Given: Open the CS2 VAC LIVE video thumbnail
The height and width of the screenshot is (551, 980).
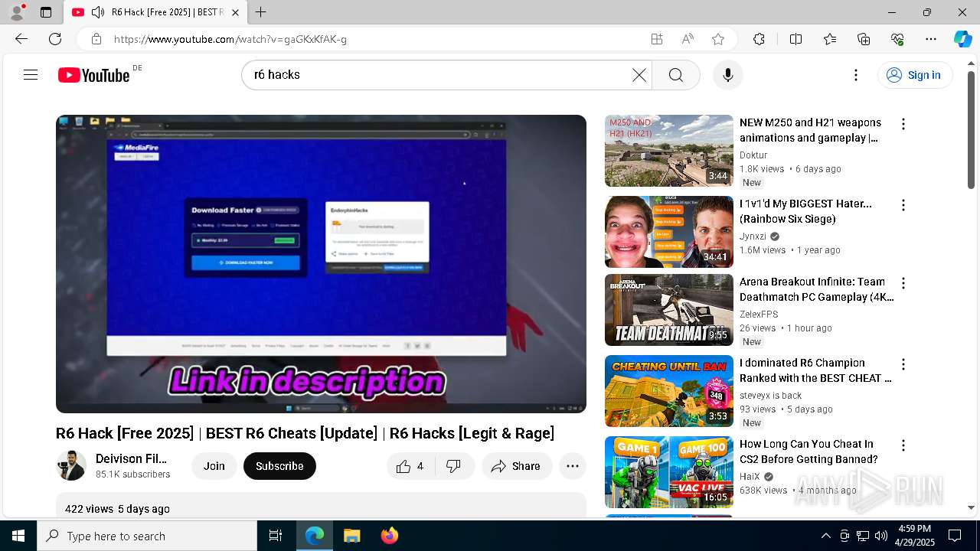Looking at the screenshot, I should tap(668, 472).
